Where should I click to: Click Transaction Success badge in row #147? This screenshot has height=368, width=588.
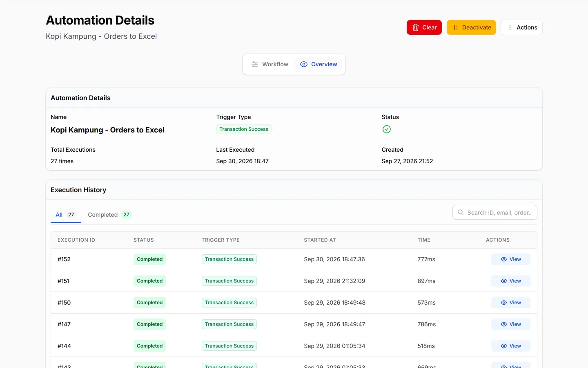[229, 324]
